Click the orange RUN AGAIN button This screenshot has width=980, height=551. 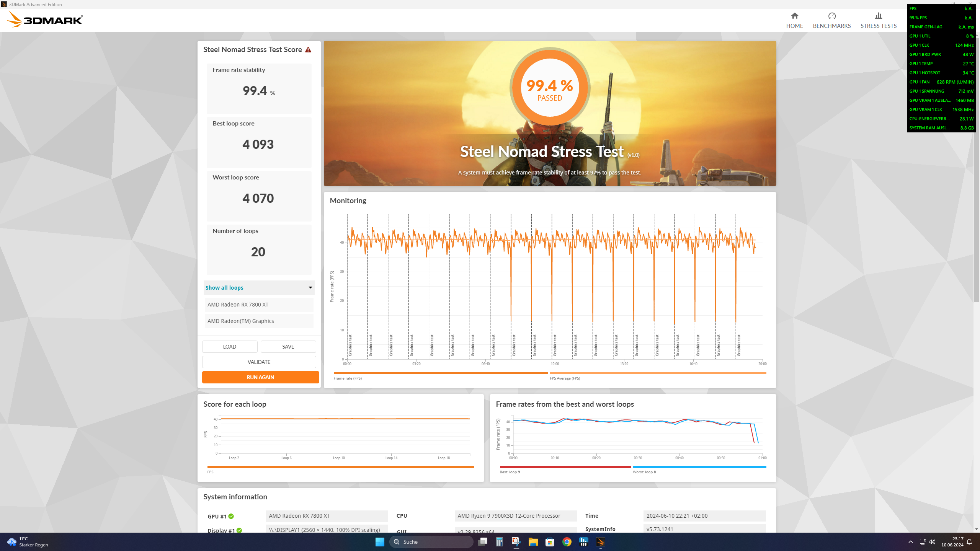click(260, 377)
